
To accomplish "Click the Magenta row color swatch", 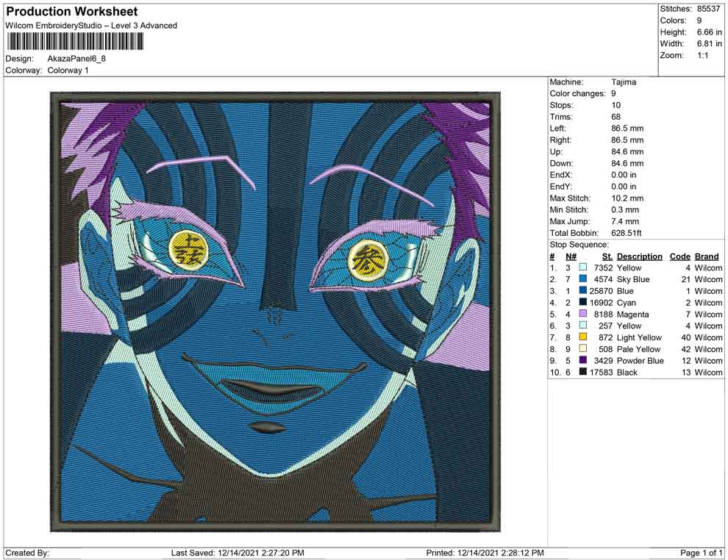I will pos(582,314).
